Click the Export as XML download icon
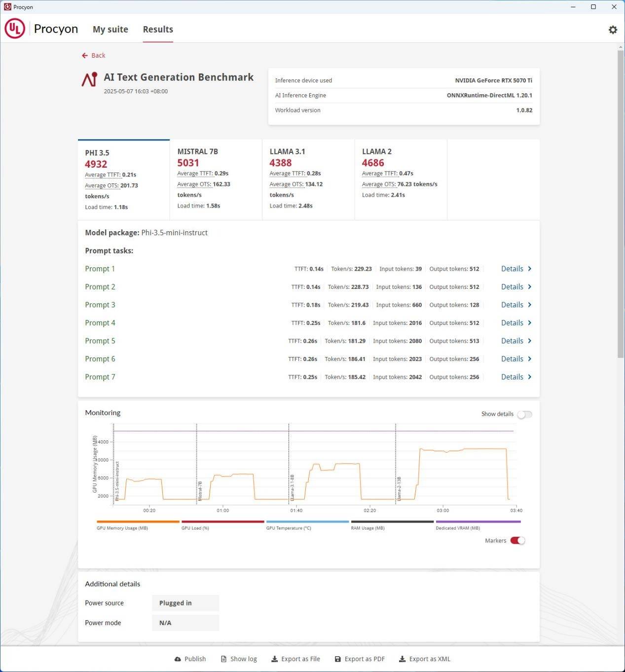Image resolution: width=625 pixels, height=672 pixels. click(x=402, y=659)
